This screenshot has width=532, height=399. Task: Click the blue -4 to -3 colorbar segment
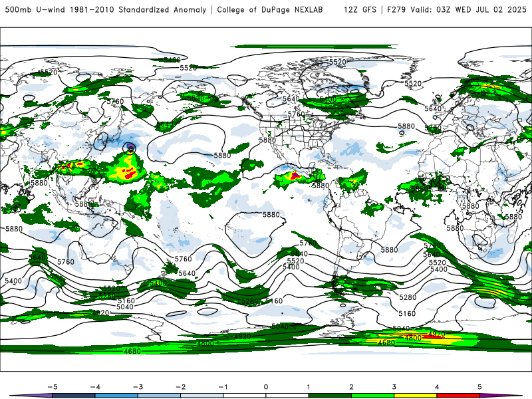(116, 396)
